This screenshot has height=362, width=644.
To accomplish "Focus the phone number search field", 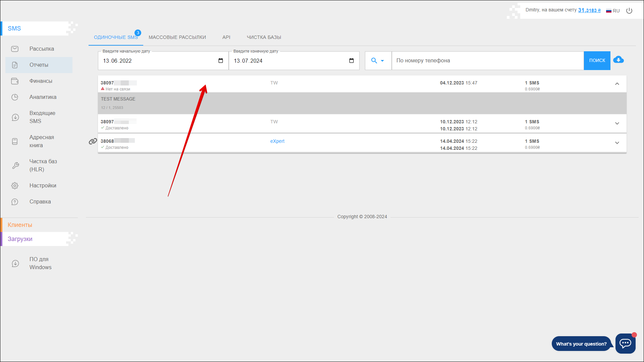I will coord(487,61).
